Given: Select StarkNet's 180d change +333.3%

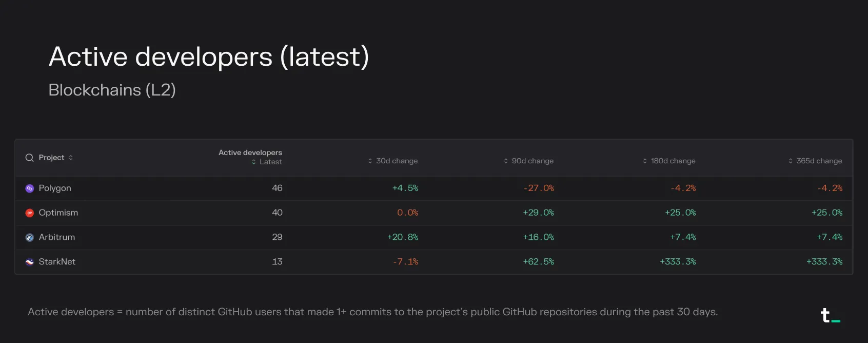Looking at the screenshot, I should pyautogui.click(x=678, y=262).
